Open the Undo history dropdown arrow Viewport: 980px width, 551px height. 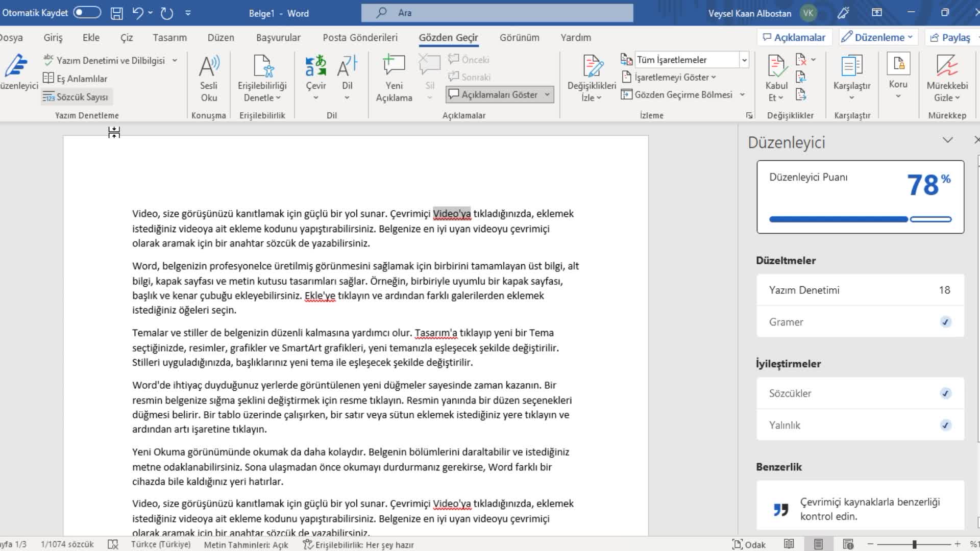151,13
